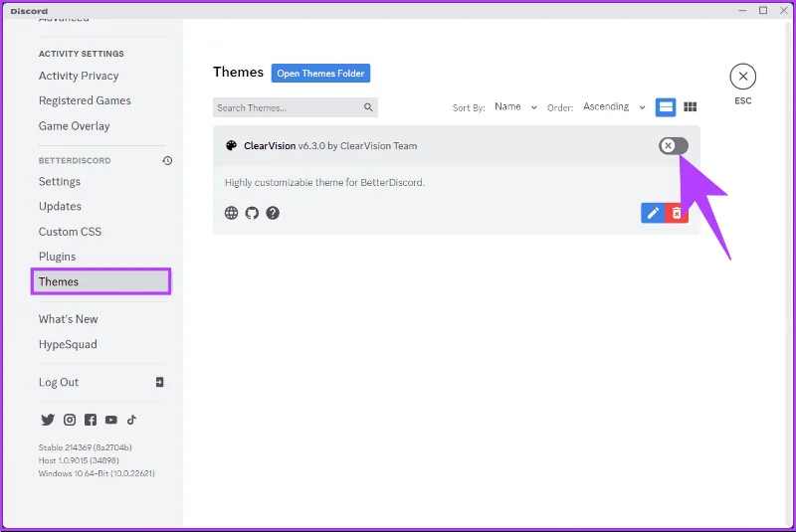Toggle the ClearVision theme switch

pyautogui.click(x=674, y=146)
